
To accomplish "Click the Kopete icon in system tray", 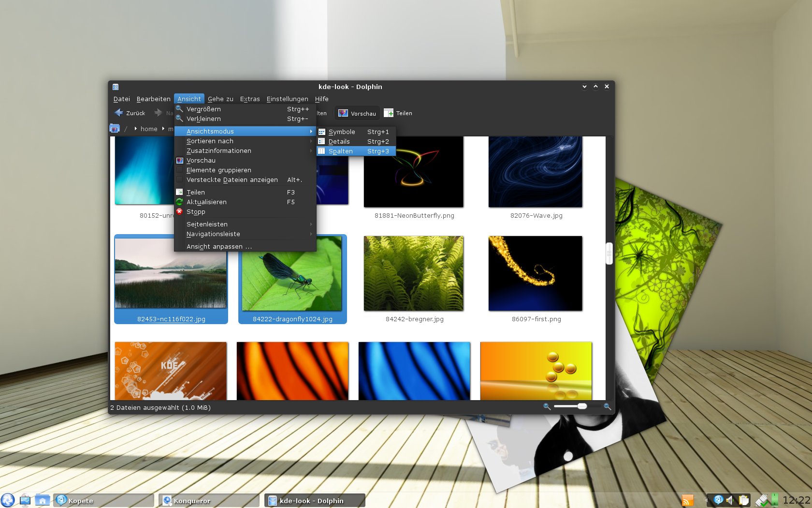I will 719,500.
